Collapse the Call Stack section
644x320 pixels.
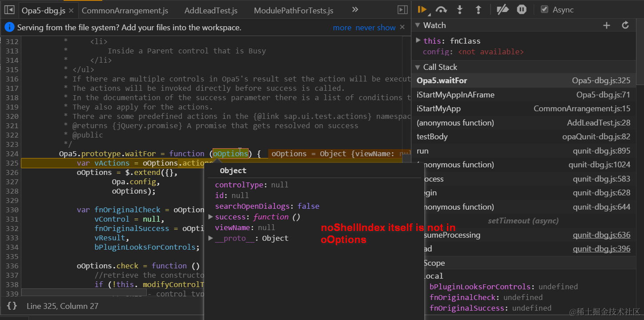point(418,67)
